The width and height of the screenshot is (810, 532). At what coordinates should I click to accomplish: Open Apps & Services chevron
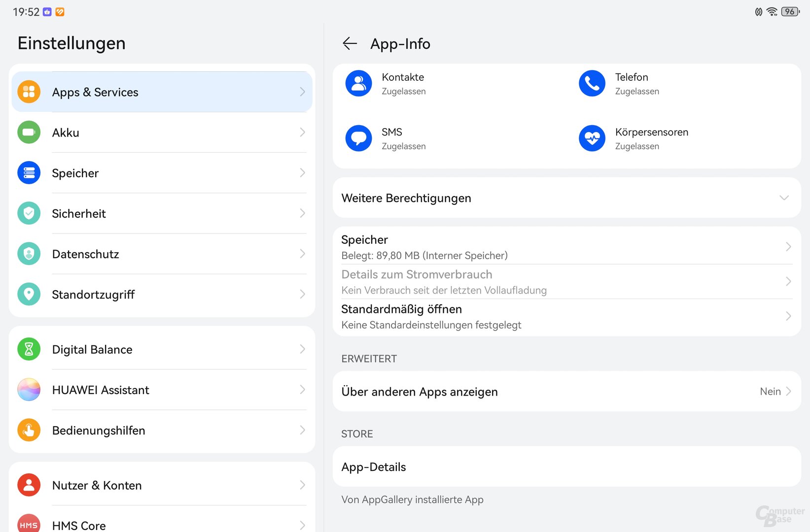click(302, 92)
